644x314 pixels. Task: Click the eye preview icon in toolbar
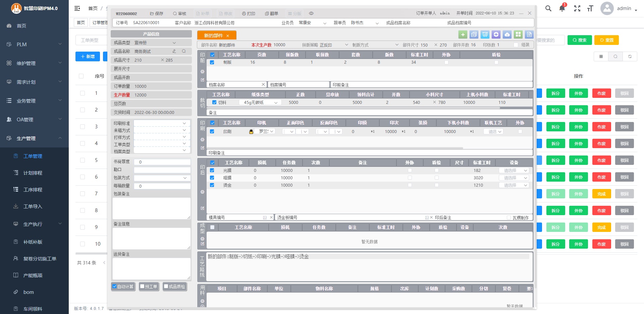click(x=311, y=13)
